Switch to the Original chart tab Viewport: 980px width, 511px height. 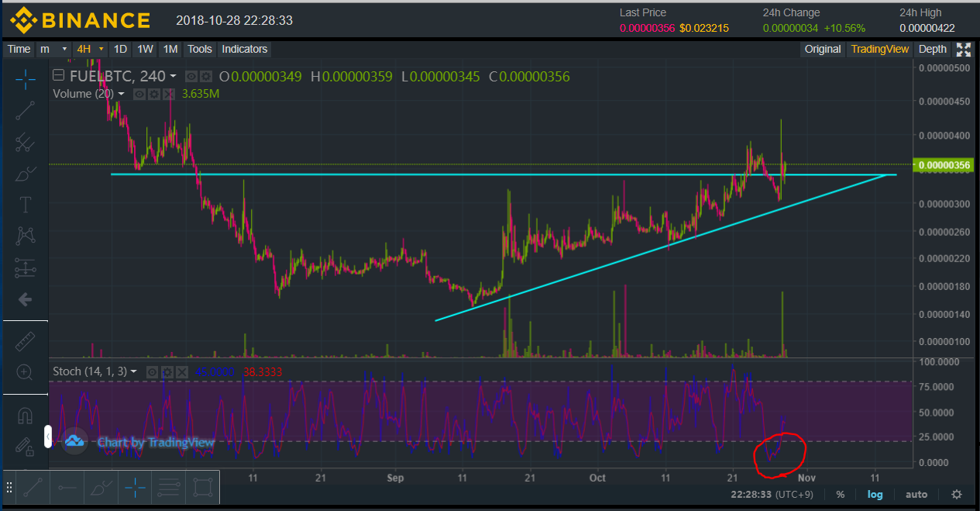click(x=822, y=49)
